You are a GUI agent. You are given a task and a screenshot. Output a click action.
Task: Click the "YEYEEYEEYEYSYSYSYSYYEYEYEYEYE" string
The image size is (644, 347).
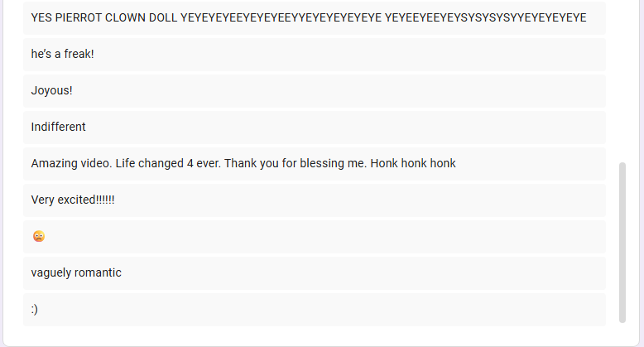[x=485, y=17]
